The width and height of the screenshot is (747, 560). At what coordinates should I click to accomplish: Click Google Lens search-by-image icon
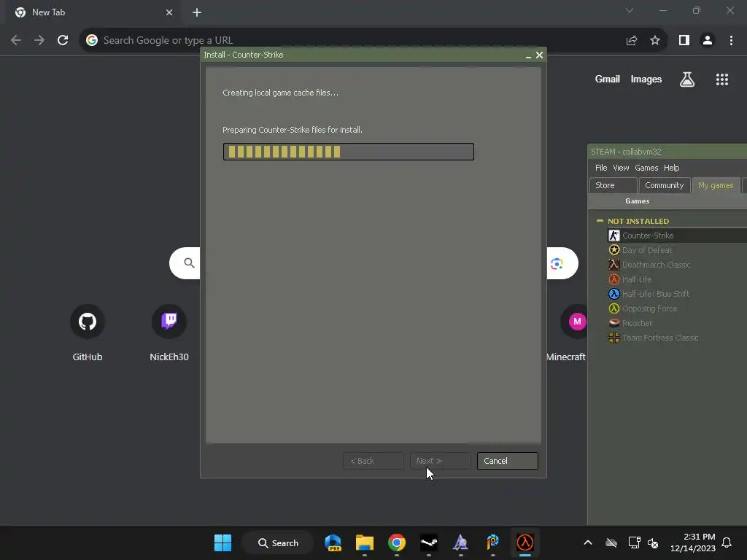coord(557,263)
